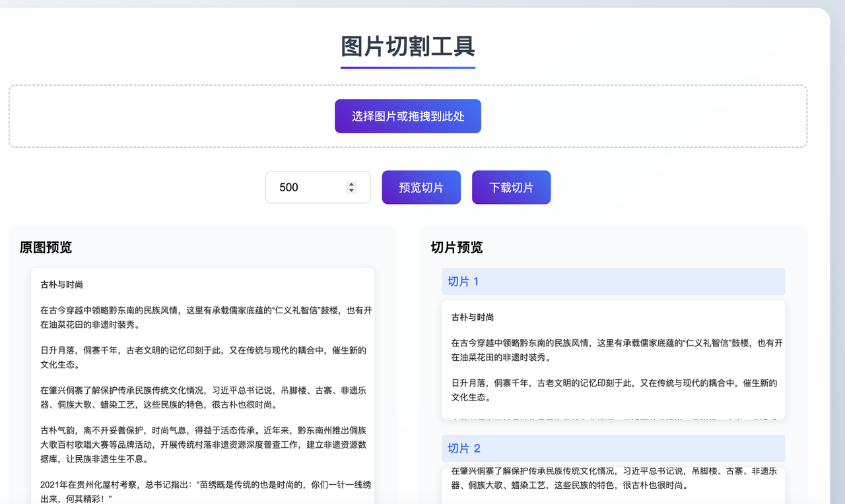Click the 2021年在贵州化屋村考察 paragraph
The image size is (845, 504).
(x=205, y=492)
